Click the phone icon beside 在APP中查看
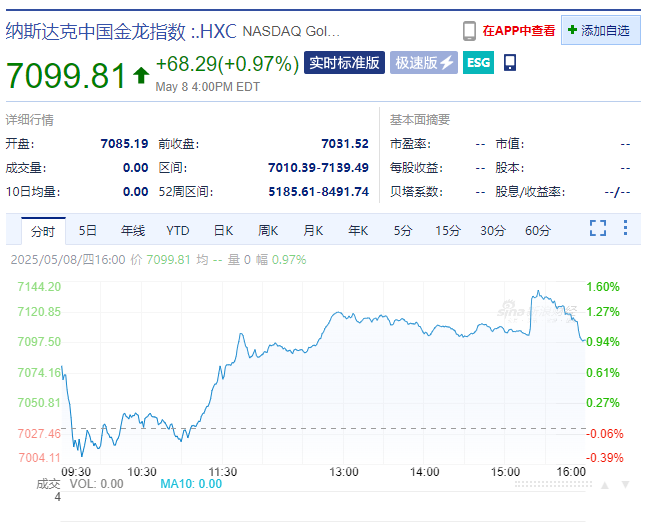This screenshot has width=646, height=530. click(469, 31)
